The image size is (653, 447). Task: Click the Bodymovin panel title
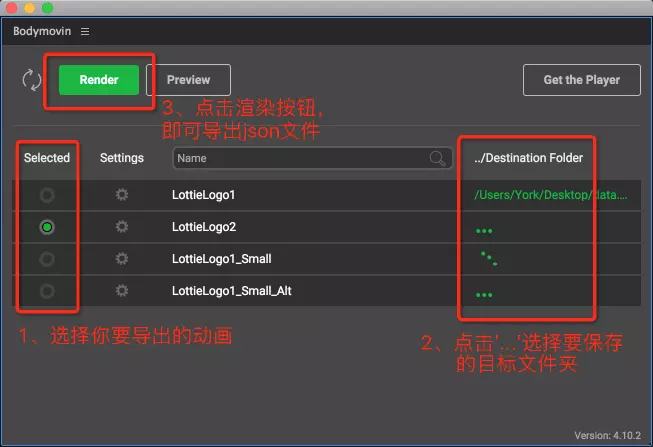pos(42,31)
